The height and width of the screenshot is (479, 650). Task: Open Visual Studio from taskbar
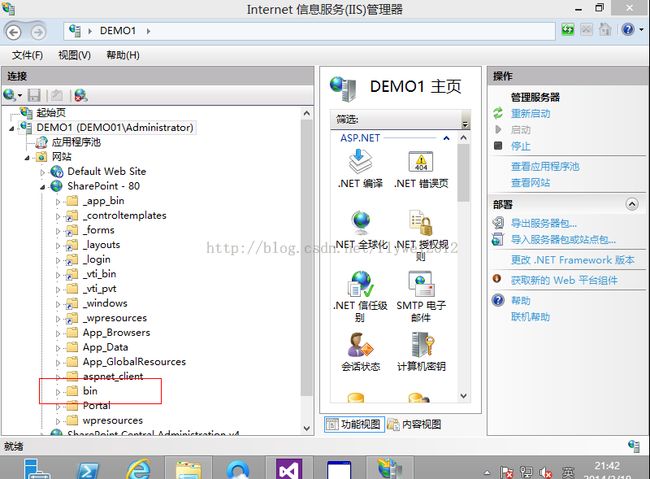coord(289,469)
